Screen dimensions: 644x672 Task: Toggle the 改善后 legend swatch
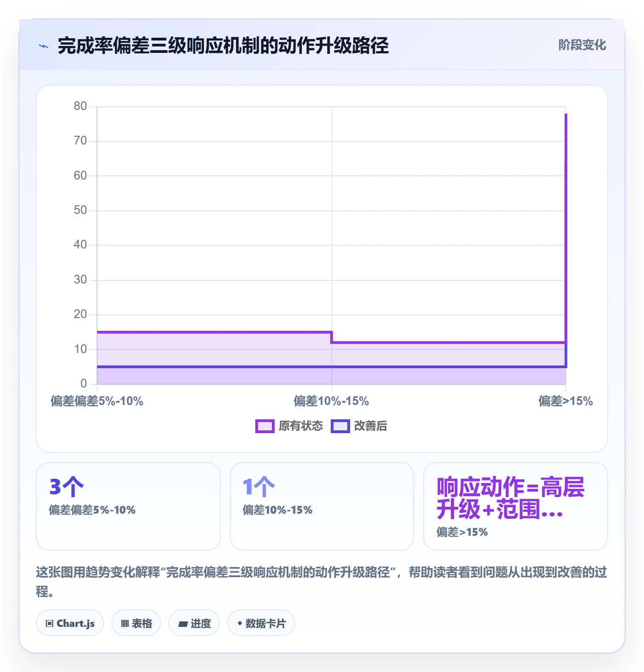[x=340, y=426]
